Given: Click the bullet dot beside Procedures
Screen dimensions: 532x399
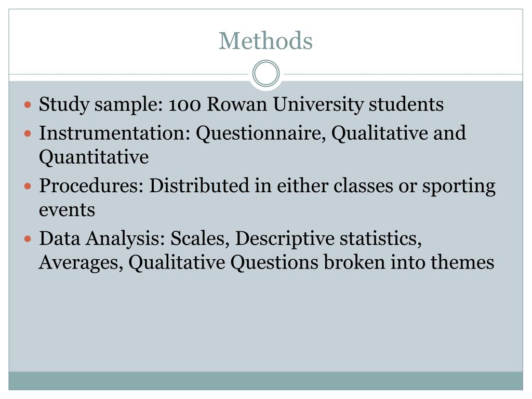Looking at the screenshot, I should click(28, 186).
